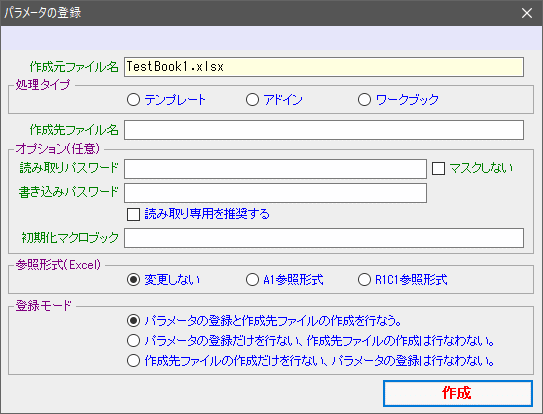The height and width of the screenshot is (414, 543).
Task: Close the パラメータの登録 dialog
Action: [527, 13]
